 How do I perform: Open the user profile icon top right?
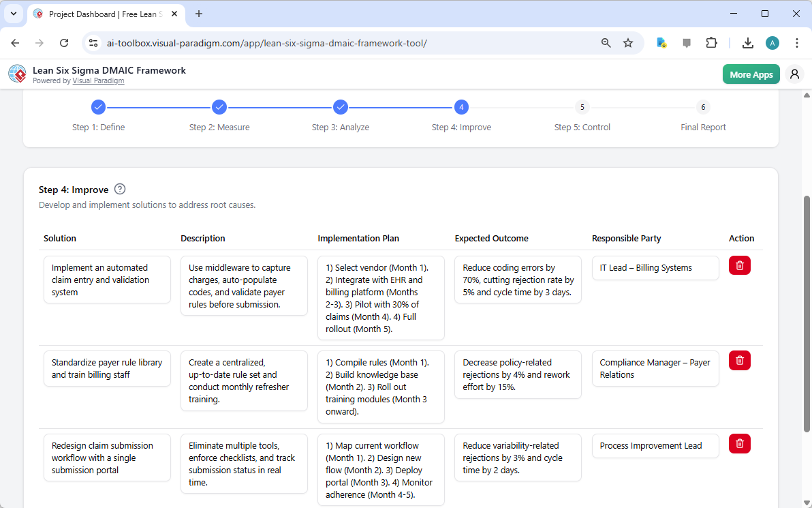point(794,74)
